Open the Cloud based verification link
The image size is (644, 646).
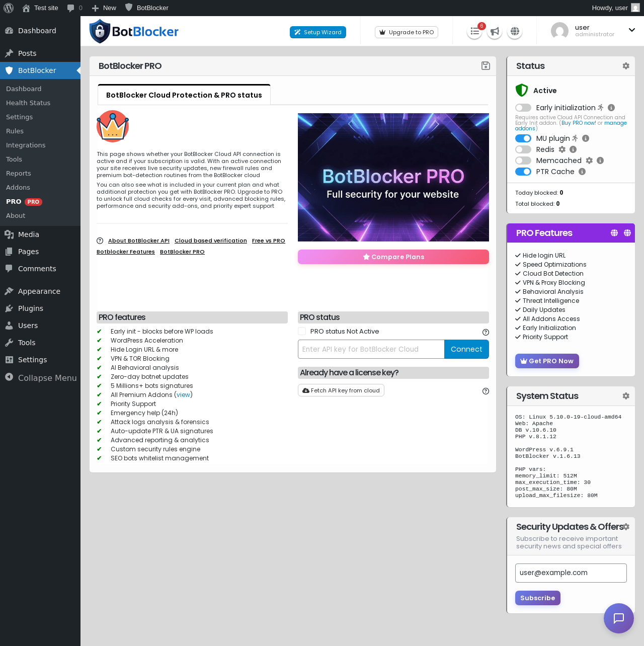click(211, 241)
